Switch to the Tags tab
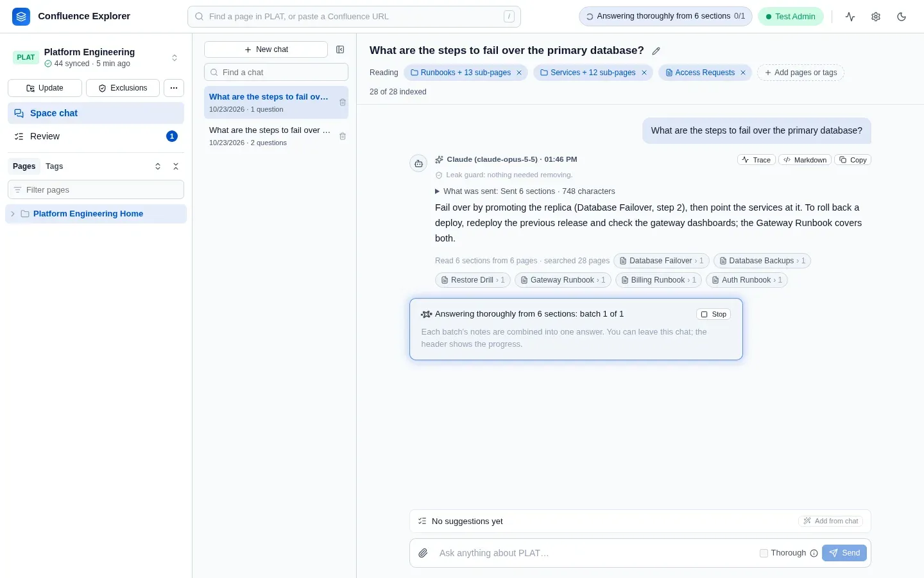This screenshot has height=578, width=924. point(55,166)
